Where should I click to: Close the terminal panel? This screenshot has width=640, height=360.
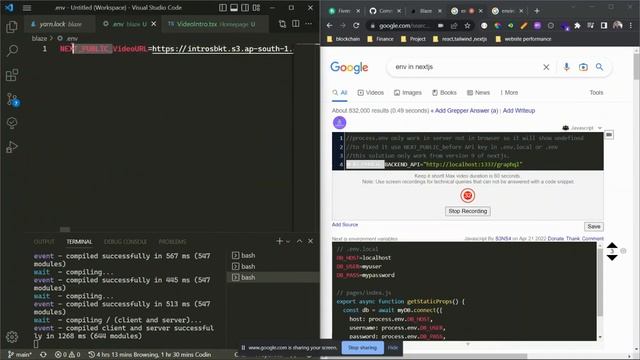(x=311, y=241)
